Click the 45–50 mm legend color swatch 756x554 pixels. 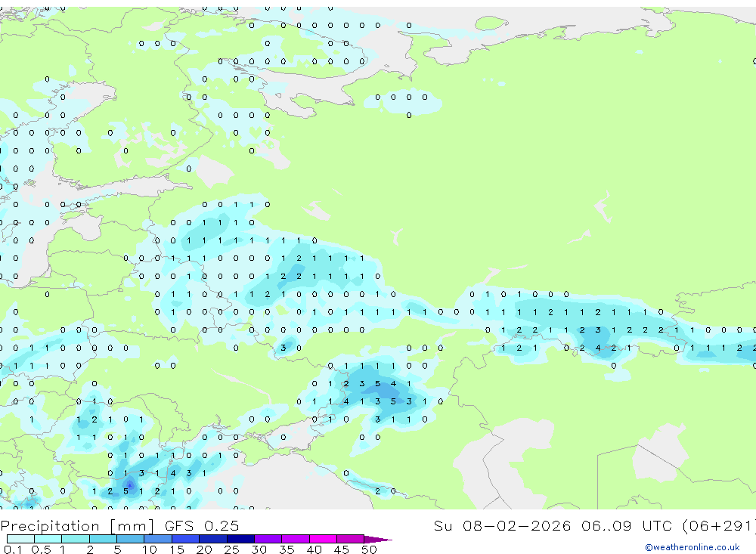(x=350, y=539)
